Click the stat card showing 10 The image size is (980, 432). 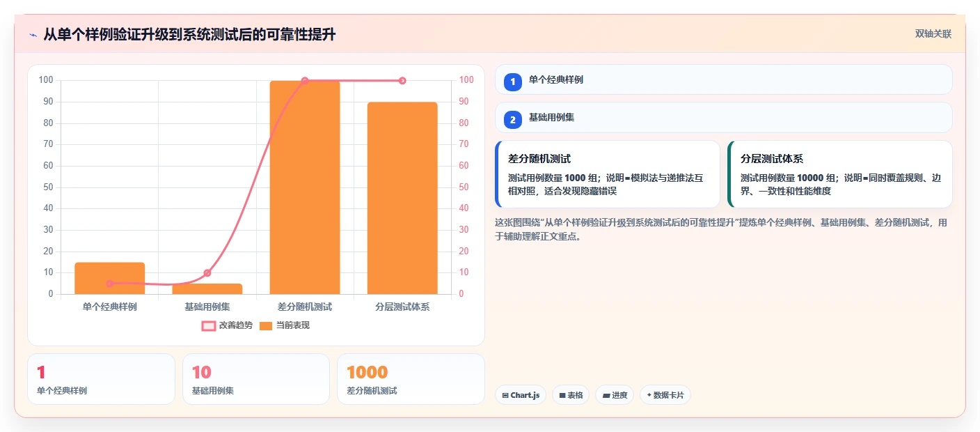coord(256,379)
